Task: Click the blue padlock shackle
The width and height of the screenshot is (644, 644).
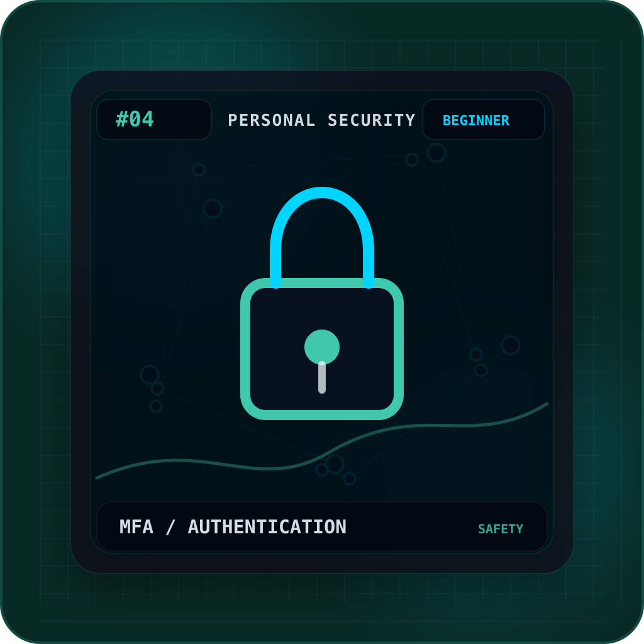Action: coord(322,237)
